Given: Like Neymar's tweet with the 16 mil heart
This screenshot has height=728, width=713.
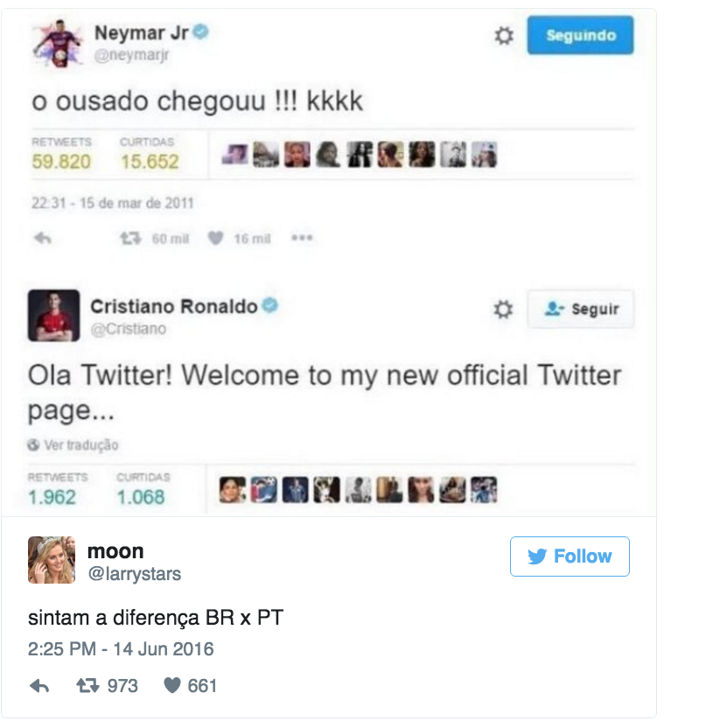Looking at the screenshot, I should (215, 238).
